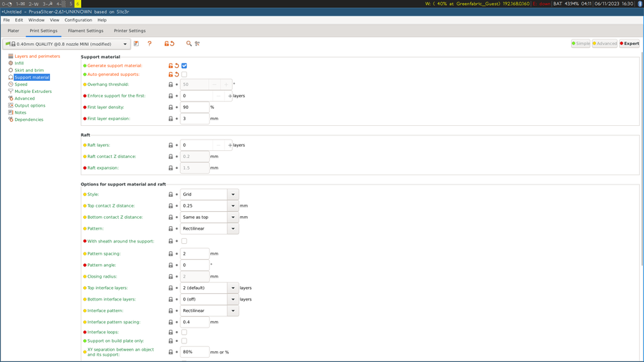The width and height of the screenshot is (644, 362).
Task: Click the Interface pattern spacing field
Action: pos(195,322)
